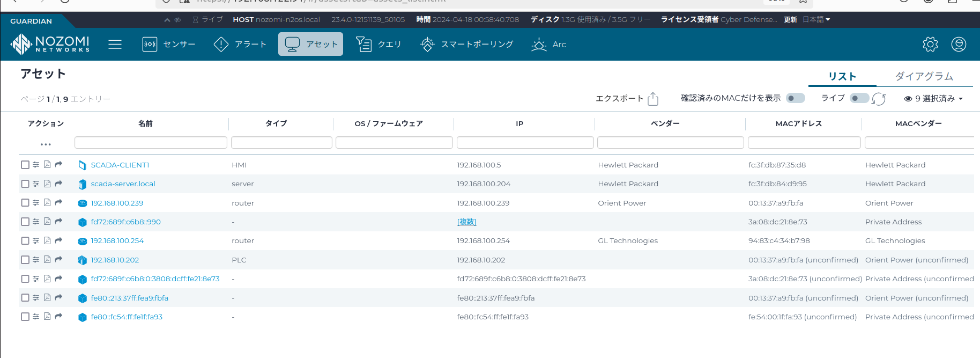Click the export share icon

pyautogui.click(x=652, y=99)
